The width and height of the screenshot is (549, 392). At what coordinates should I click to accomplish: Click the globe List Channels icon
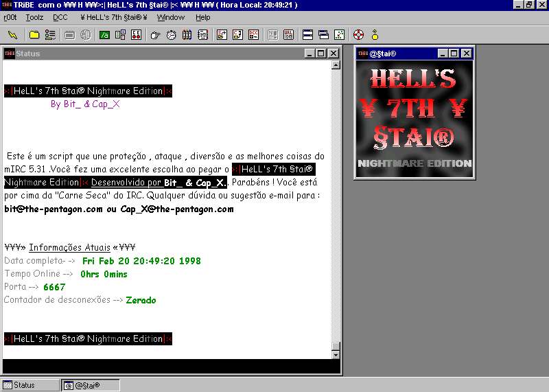(x=85, y=34)
